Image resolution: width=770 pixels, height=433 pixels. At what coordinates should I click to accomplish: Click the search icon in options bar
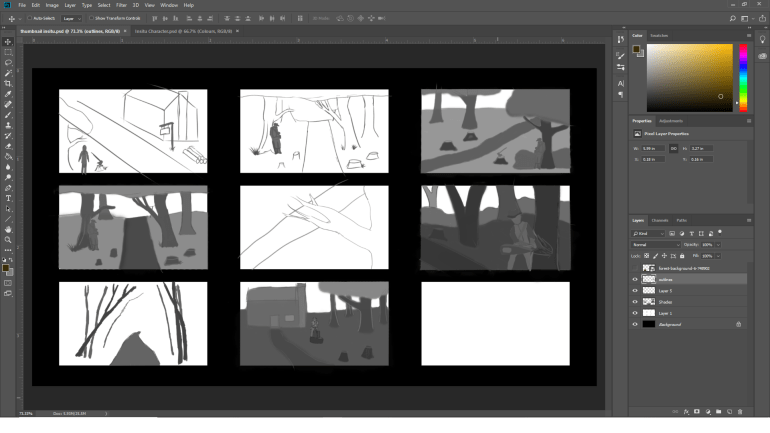coord(733,19)
